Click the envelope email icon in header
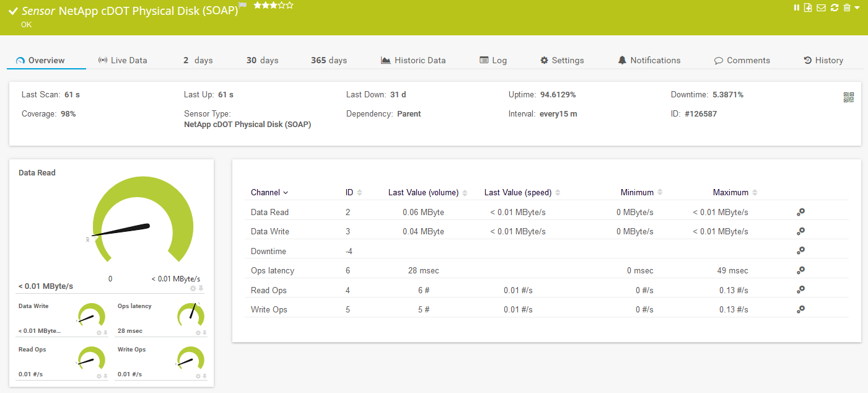The width and height of the screenshot is (868, 393). pyautogui.click(x=821, y=7)
